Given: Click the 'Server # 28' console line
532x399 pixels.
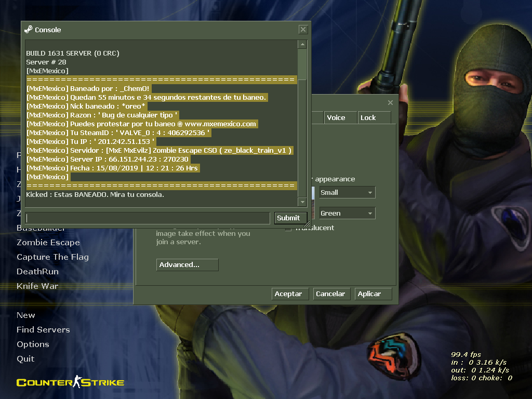Looking at the screenshot, I should tap(46, 62).
